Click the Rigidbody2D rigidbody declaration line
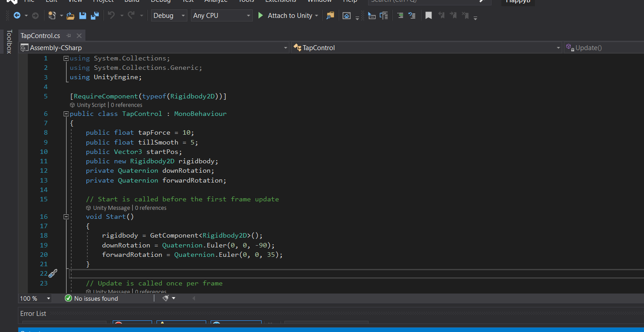Image resolution: width=644 pixels, height=332 pixels. tap(152, 161)
